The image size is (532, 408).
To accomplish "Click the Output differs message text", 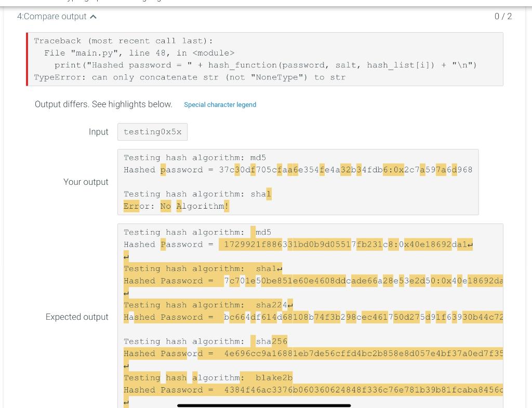I will 103,104.
